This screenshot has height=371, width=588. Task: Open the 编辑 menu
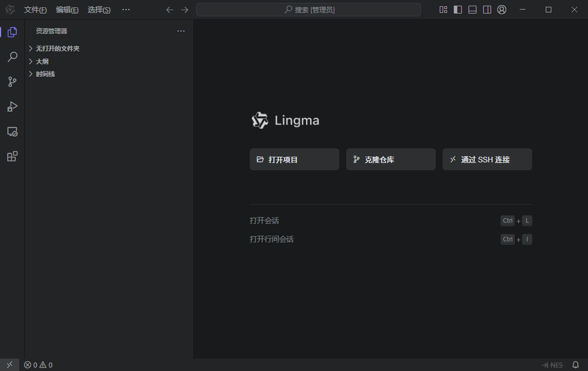[67, 10]
